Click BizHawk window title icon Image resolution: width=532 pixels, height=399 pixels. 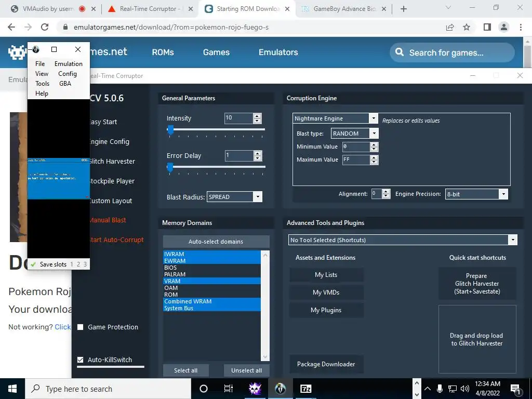pos(36,49)
